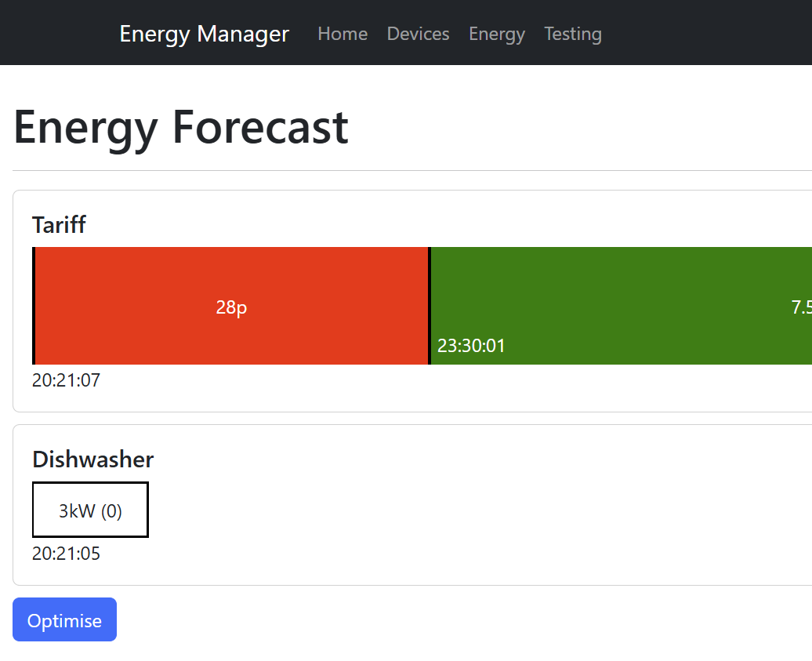Click the 20:21:07 tariff start time
812x661 pixels.
[x=66, y=380]
